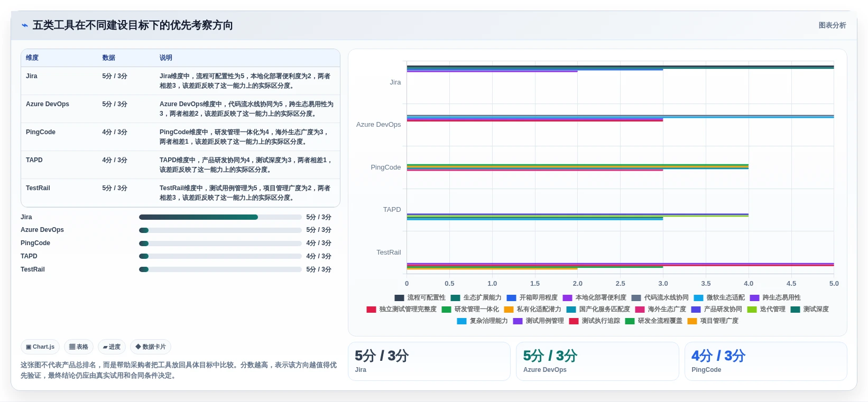Image resolution: width=868 pixels, height=402 pixels.
Task: Toggle 跨生态易用性 legend item
Action: [x=775, y=298]
